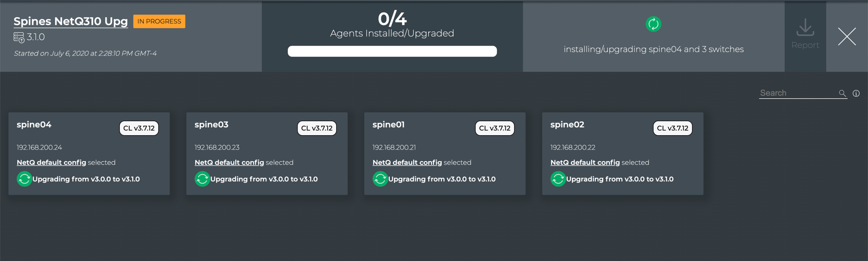Click the spine04 upgrading status icon
Viewport: 868px width, 261px height.
[24, 179]
